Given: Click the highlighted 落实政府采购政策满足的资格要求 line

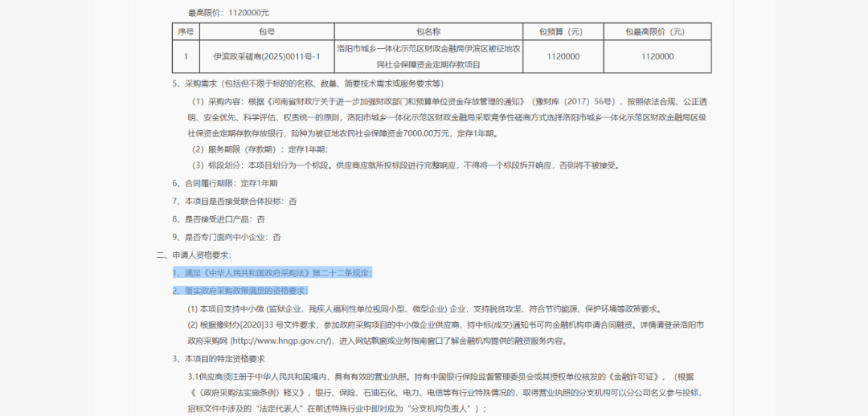Looking at the screenshot, I should [240, 290].
